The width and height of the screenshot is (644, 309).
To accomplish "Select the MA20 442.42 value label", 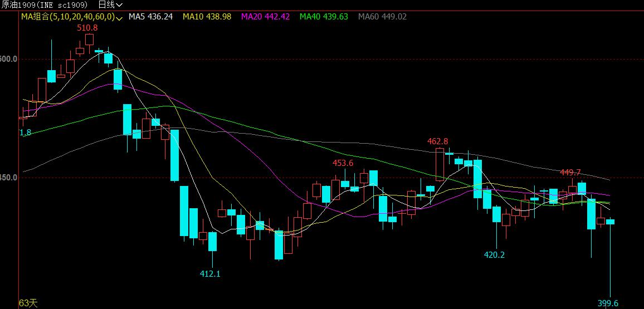I will pyautogui.click(x=265, y=17).
